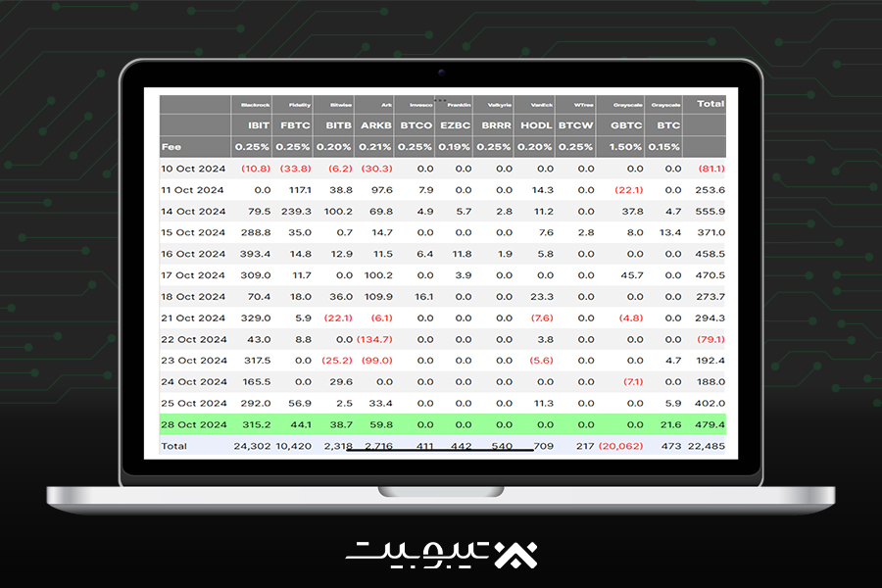This screenshot has width=882, height=588.
Task: Click the 294.3 total value
Action: 710,318
